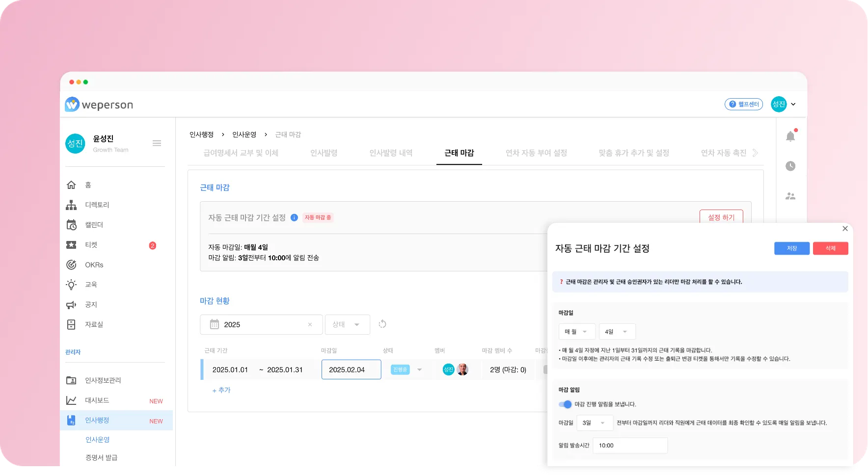Close the 자동 근태 마감 기간 설정 panel
This screenshot has width=868, height=476.
pyautogui.click(x=845, y=229)
